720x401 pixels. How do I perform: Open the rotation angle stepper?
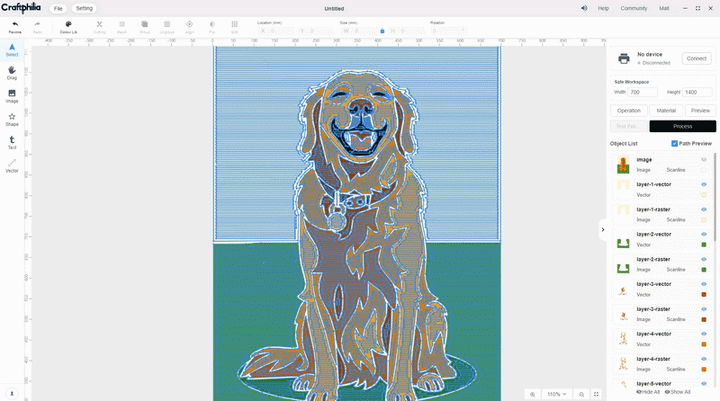(x=463, y=31)
